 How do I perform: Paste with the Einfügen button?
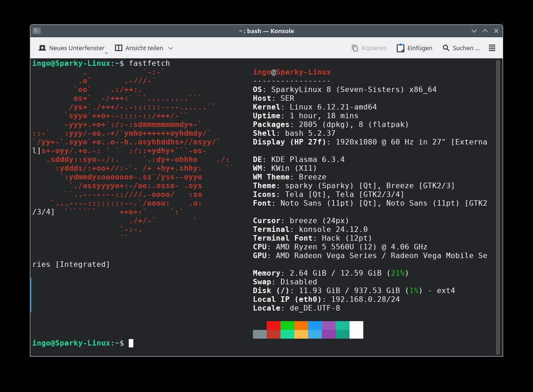coord(414,48)
